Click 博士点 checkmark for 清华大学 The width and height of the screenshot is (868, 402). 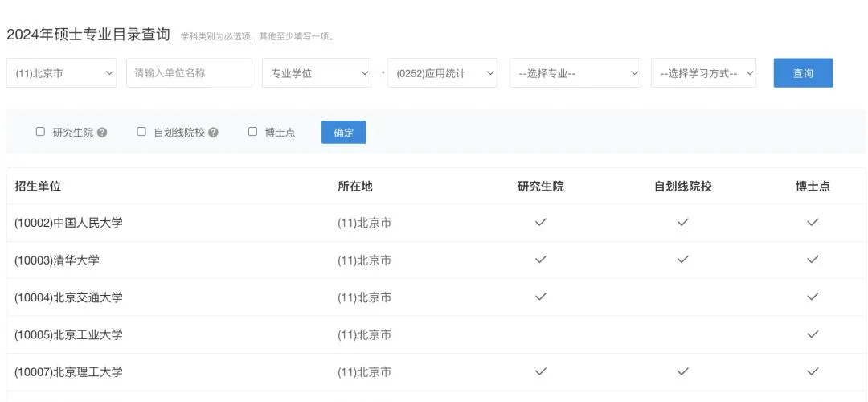pos(813,259)
